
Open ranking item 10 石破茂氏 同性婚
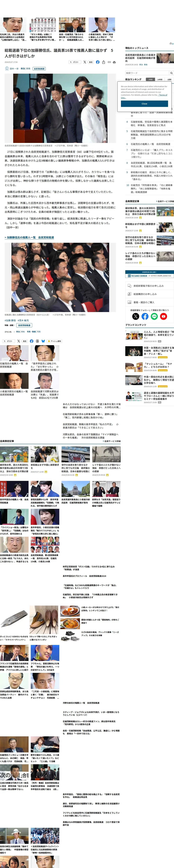(x=151, y=188)
